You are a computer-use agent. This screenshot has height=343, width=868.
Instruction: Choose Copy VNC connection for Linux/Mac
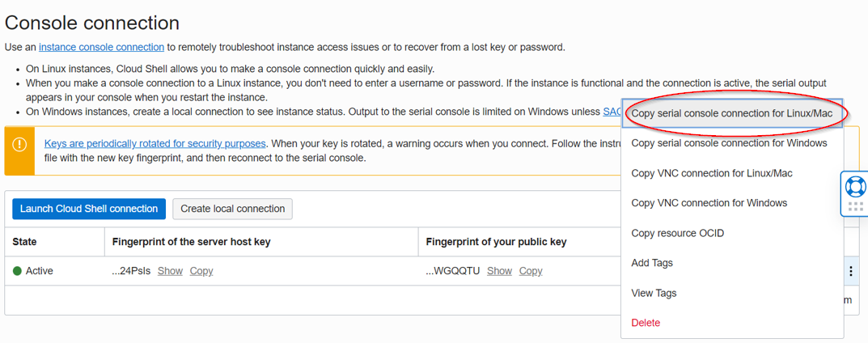click(x=711, y=173)
